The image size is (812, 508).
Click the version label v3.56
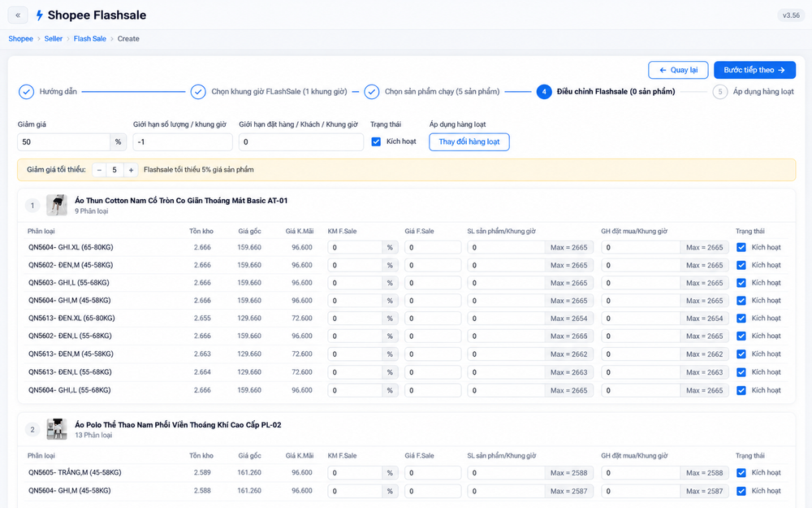(791, 15)
